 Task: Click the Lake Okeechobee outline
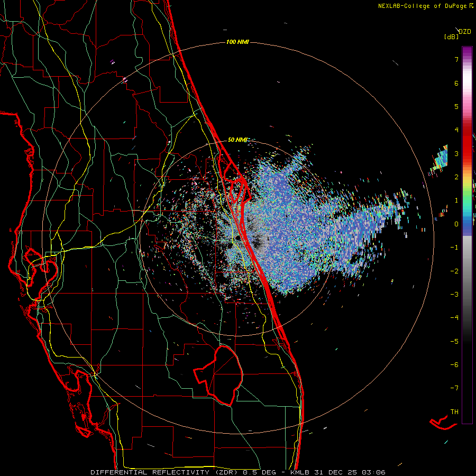(218, 375)
